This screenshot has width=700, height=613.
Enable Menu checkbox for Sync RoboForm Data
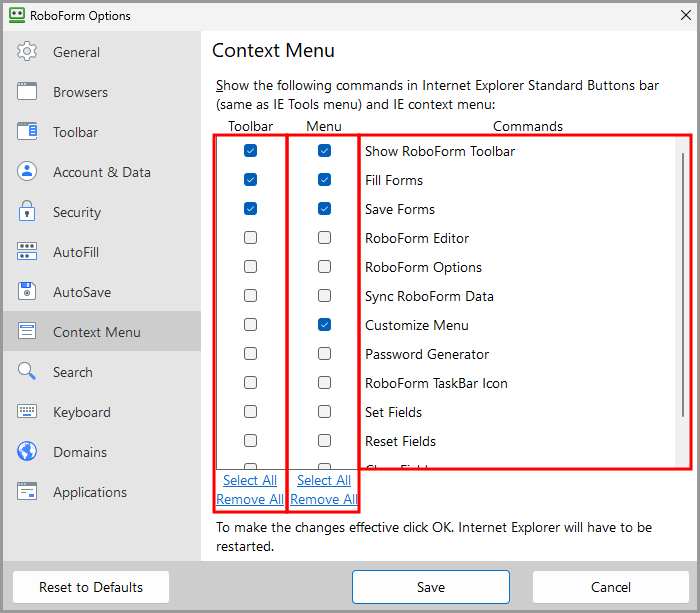(x=325, y=296)
